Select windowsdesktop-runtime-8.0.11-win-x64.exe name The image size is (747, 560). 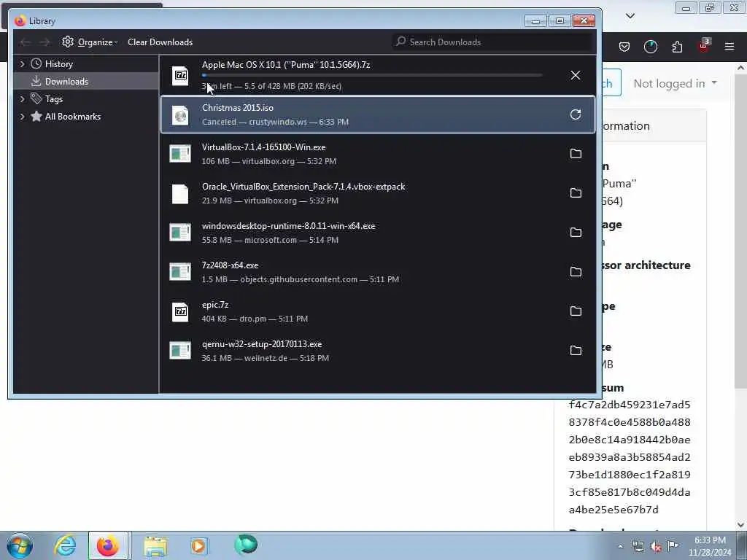click(x=288, y=226)
